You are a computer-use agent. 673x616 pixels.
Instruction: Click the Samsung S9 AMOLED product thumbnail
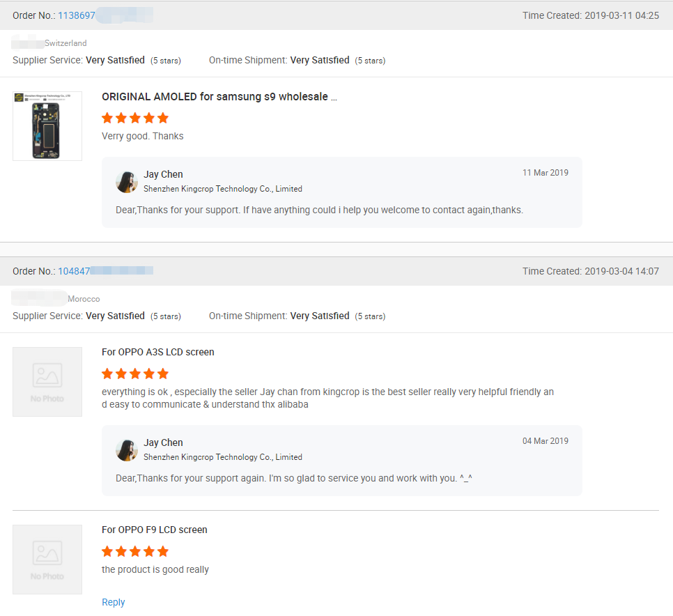coord(47,126)
